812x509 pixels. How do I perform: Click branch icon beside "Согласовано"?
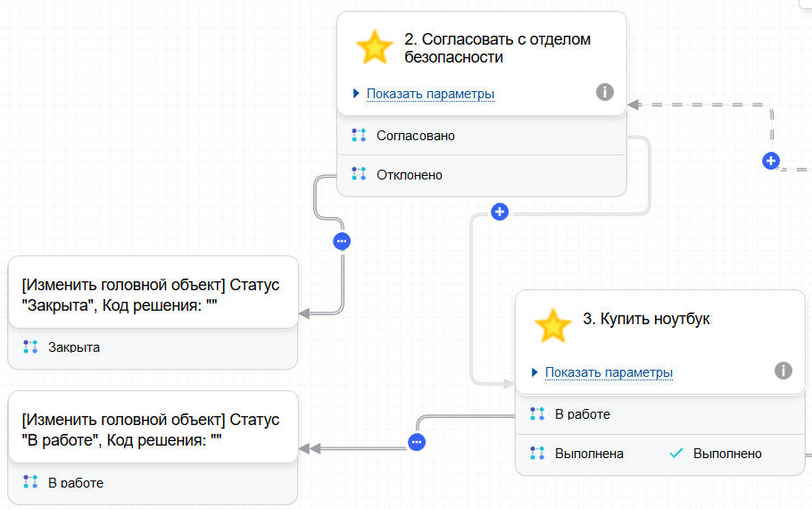[x=359, y=136]
